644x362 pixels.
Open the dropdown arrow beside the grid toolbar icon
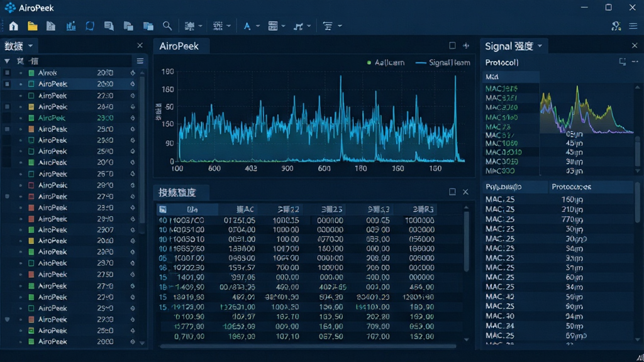(x=229, y=26)
